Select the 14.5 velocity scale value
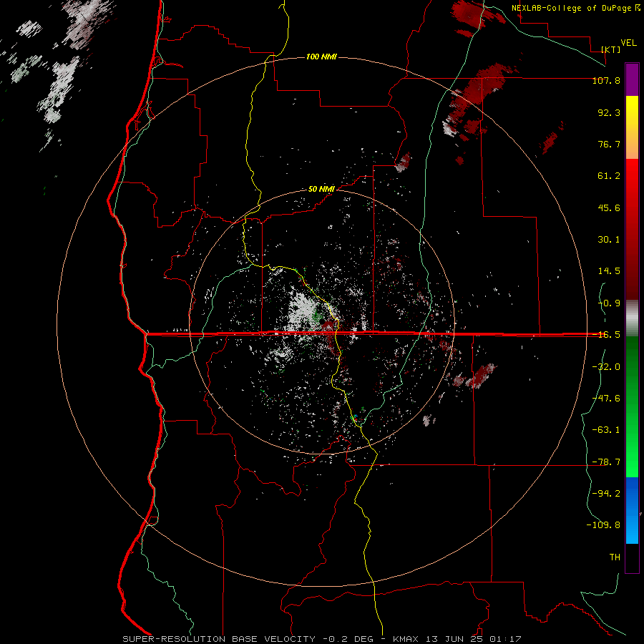Image resolution: width=644 pixels, height=644 pixels. [x=609, y=271]
